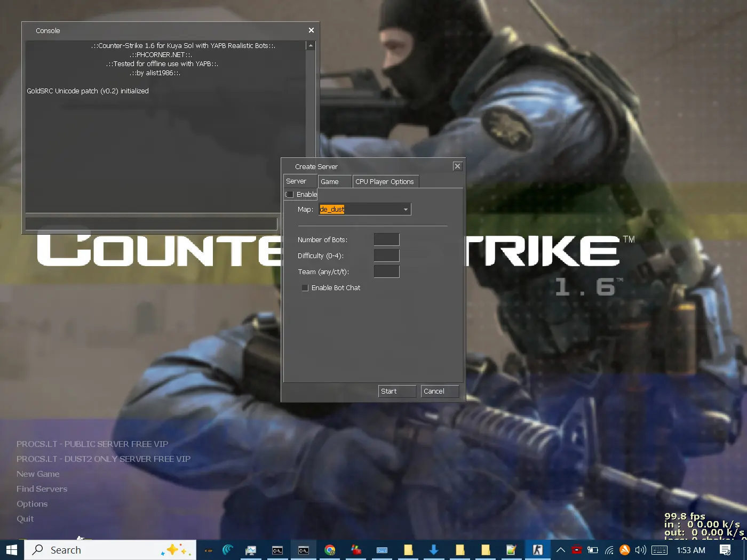Click the 'by alist1986' console line
Image resolution: width=747 pixels, height=560 pixels.
(155, 73)
